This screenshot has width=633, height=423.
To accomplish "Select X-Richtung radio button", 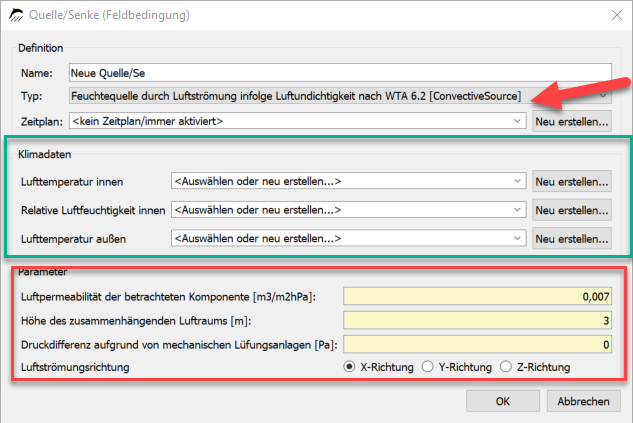I will tap(349, 367).
